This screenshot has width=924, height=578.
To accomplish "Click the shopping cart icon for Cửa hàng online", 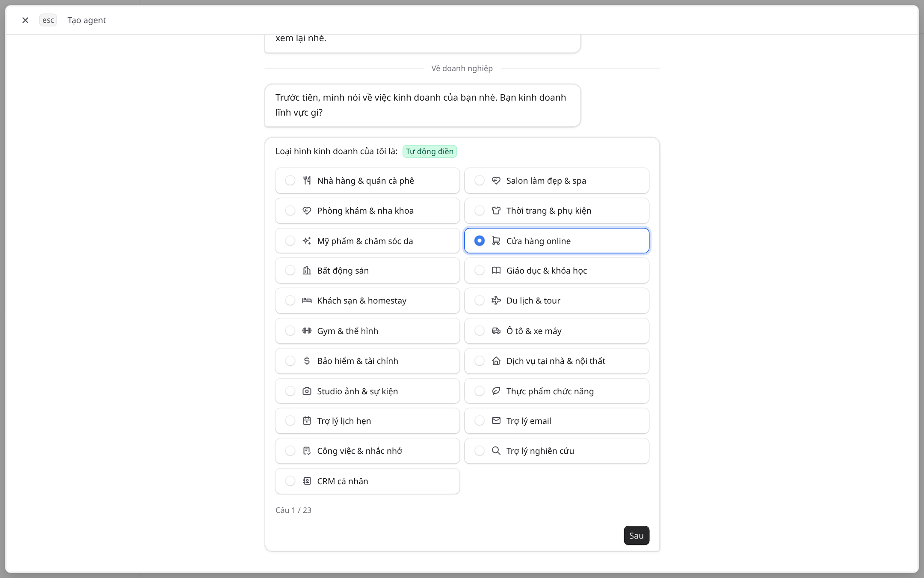I will [496, 241].
